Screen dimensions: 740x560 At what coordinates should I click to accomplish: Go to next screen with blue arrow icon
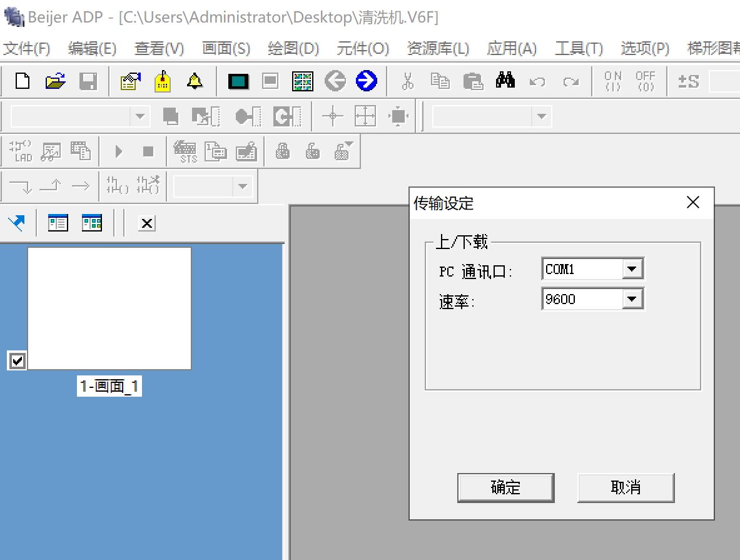tap(367, 81)
